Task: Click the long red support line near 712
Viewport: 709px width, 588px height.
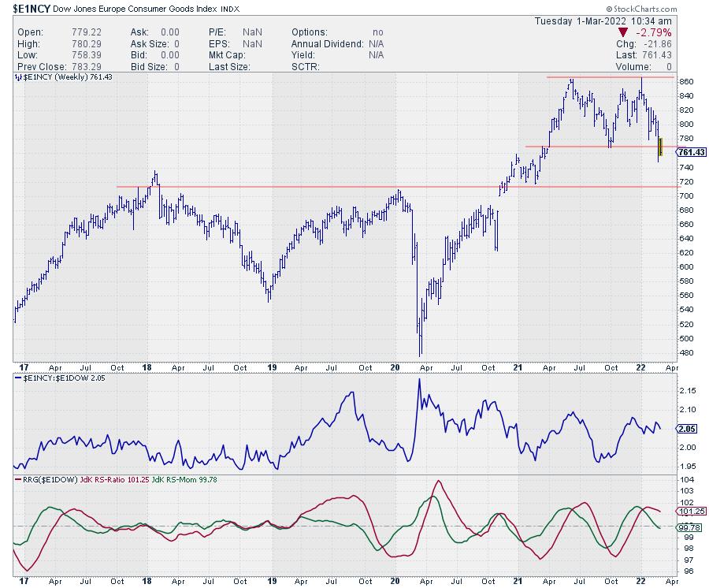Action: tap(315, 187)
